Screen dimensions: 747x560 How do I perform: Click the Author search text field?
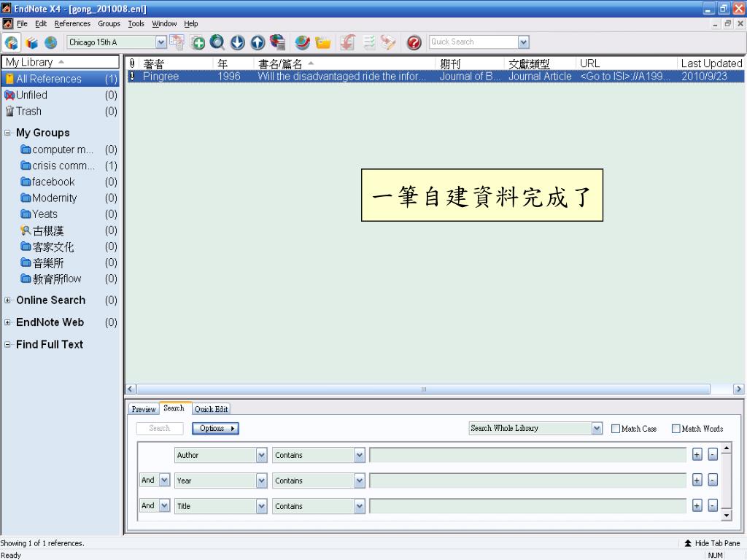tap(528, 455)
